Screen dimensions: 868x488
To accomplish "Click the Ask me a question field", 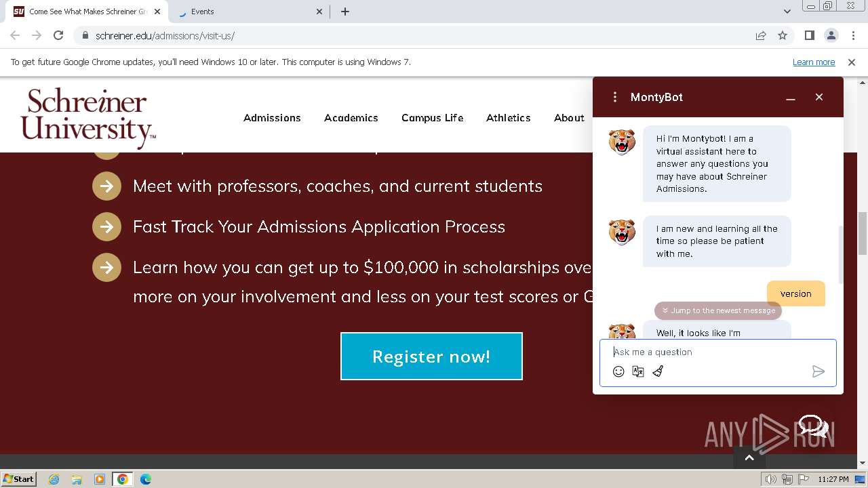I will 717,352.
